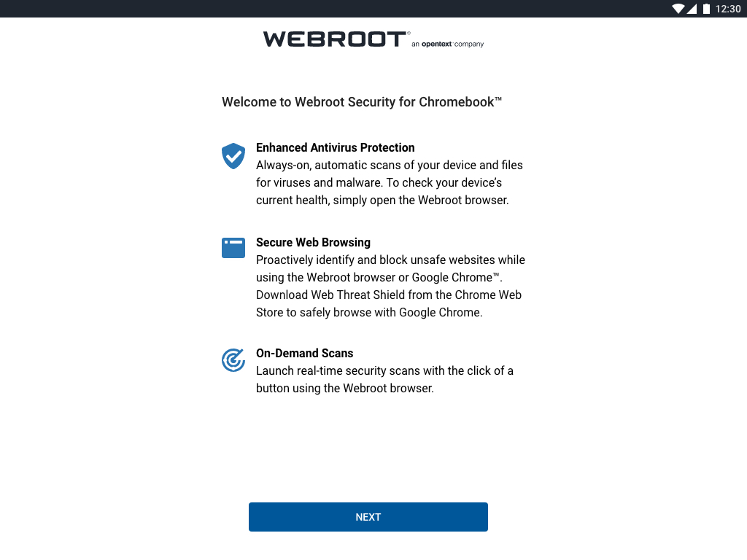747x560 pixels.
Task: Select the On-Demand Scans heading
Action: pyautogui.click(x=304, y=353)
